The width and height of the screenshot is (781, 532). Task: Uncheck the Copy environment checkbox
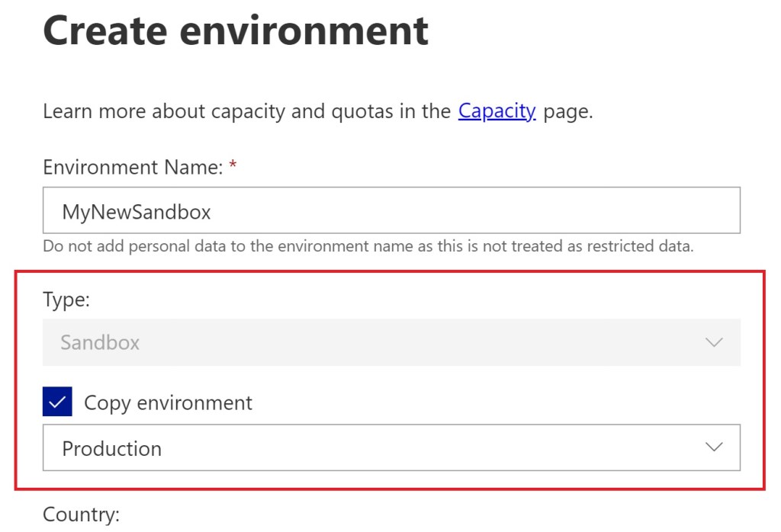pyautogui.click(x=58, y=402)
